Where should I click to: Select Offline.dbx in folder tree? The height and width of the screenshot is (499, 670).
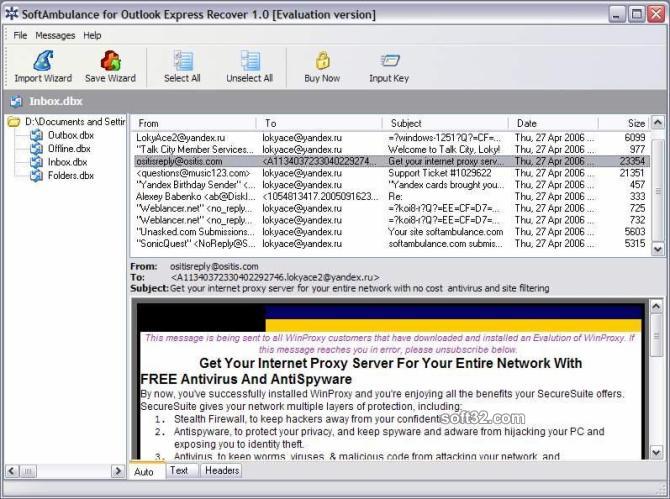69,149
